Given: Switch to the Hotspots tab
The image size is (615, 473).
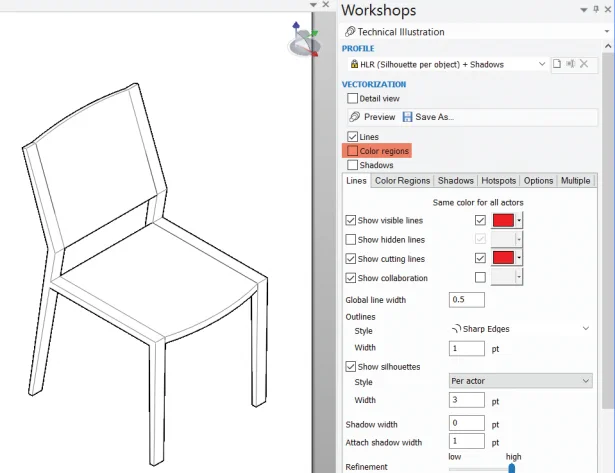Looking at the screenshot, I should point(498,181).
